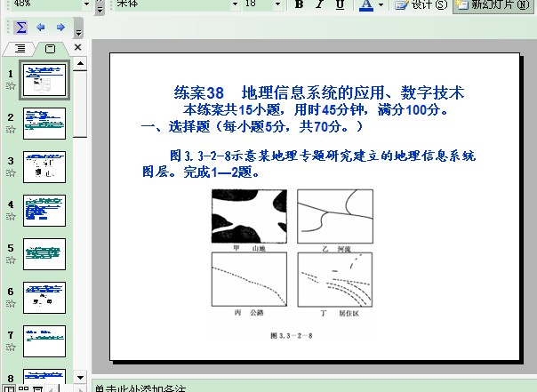Open the font name dropdown
The image size is (537, 392).
pyautogui.click(x=235, y=4)
